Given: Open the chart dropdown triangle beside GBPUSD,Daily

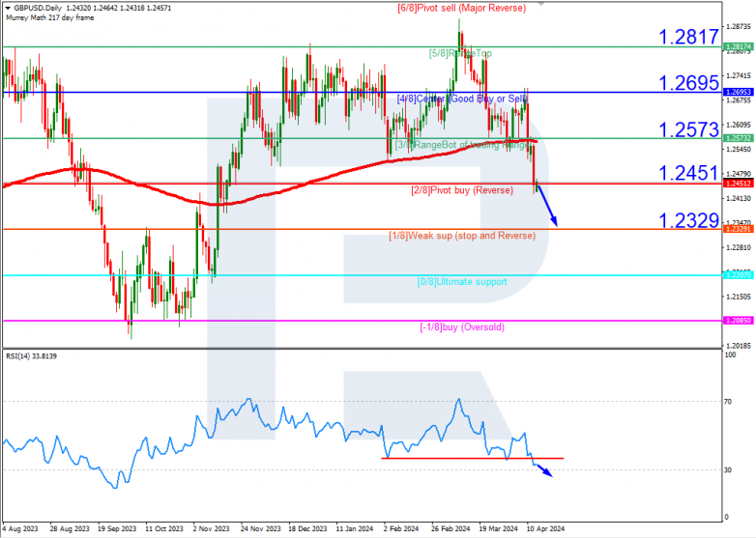Looking at the screenshot, I should point(8,8).
